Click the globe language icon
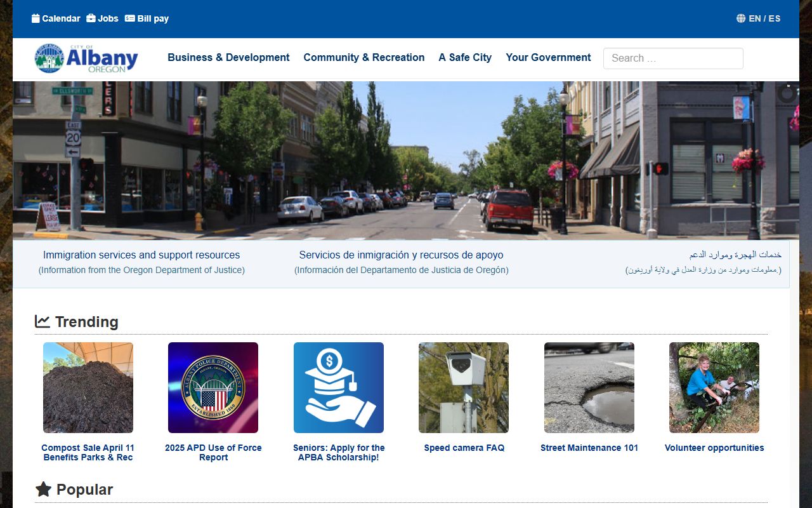 pyautogui.click(x=741, y=18)
